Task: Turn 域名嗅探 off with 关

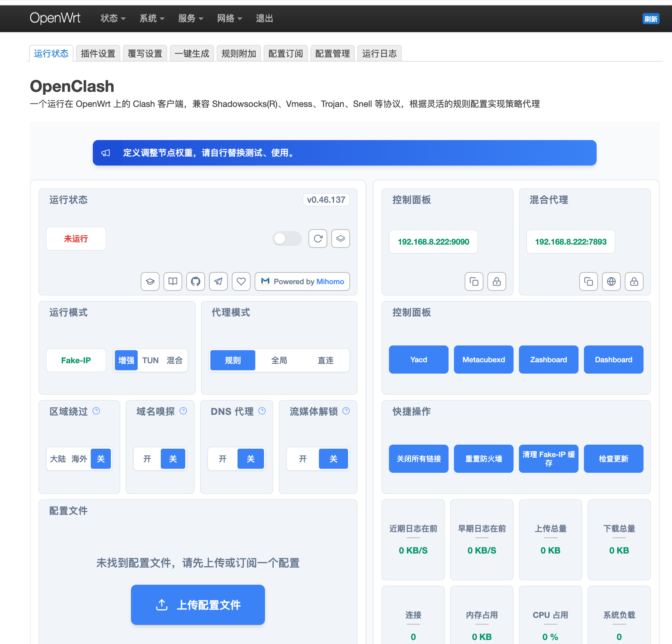Action: click(x=173, y=459)
